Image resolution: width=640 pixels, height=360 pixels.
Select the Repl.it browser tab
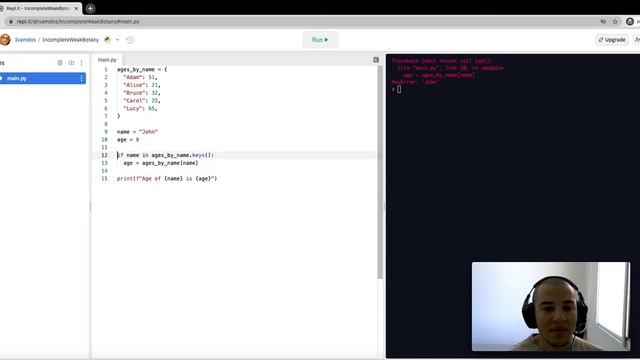[40, 8]
